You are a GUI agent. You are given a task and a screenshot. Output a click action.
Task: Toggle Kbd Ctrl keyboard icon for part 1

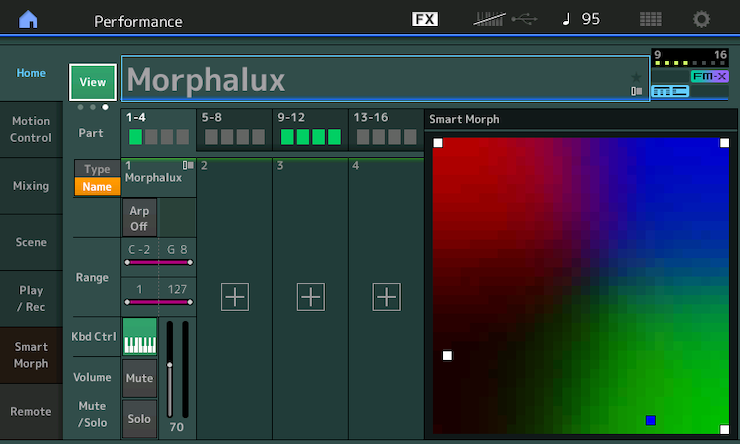pyautogui.click(x=140, y=337)
